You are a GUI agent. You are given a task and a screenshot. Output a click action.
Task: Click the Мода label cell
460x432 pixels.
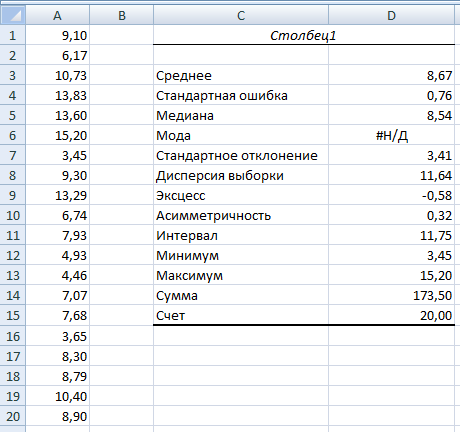point(241,135)
